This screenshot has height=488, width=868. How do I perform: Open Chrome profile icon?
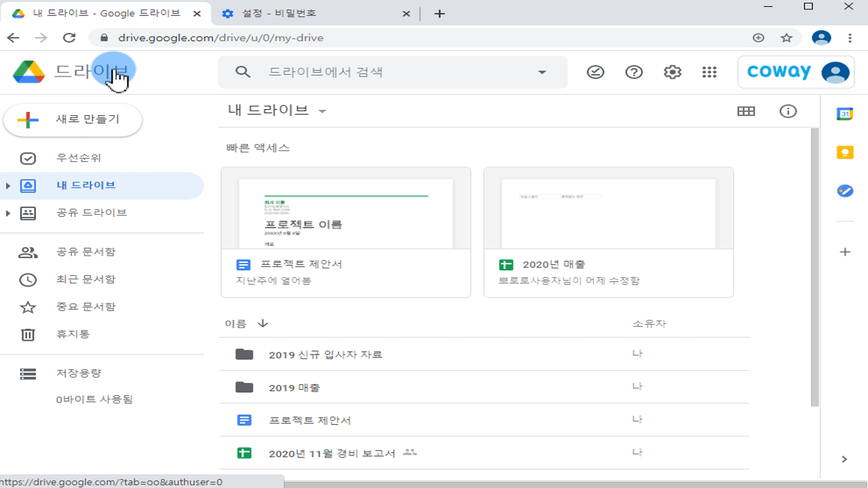821,38
